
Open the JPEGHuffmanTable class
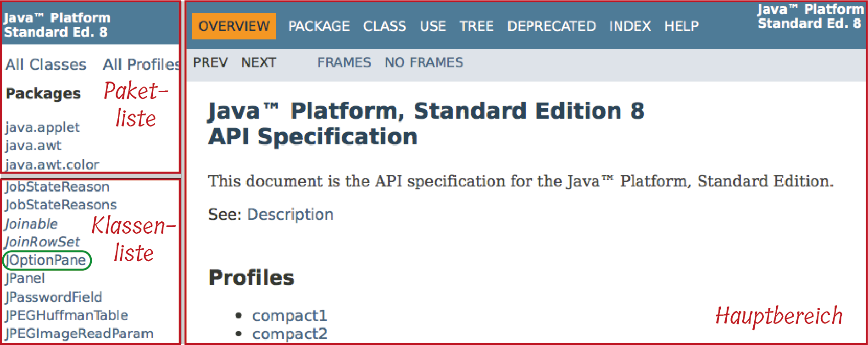(x=67, y=316)
